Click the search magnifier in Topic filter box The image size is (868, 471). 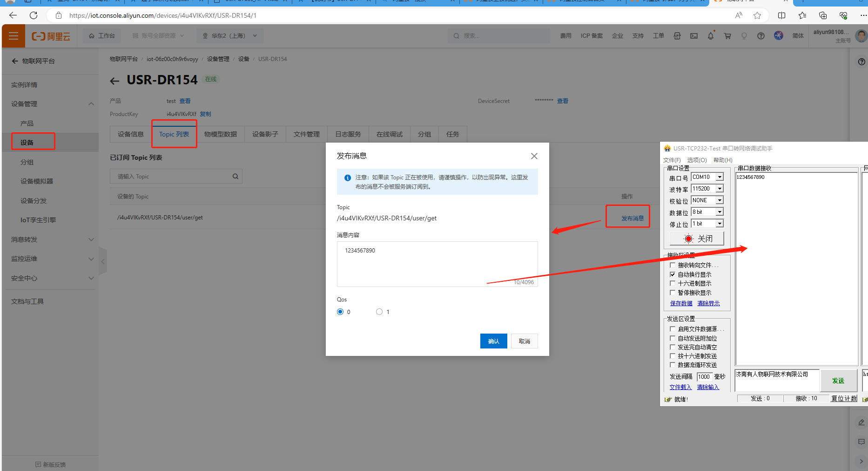coord(236,177)
